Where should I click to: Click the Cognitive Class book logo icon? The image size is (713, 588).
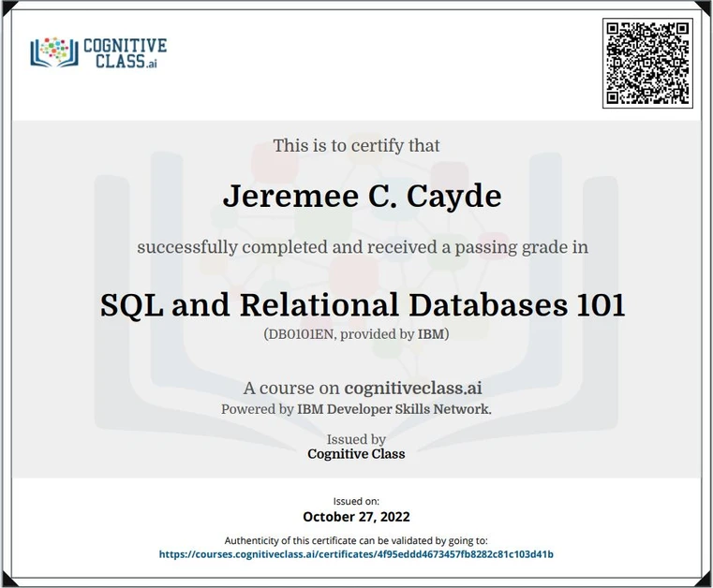pyautogui.click(x=54, y=51)
